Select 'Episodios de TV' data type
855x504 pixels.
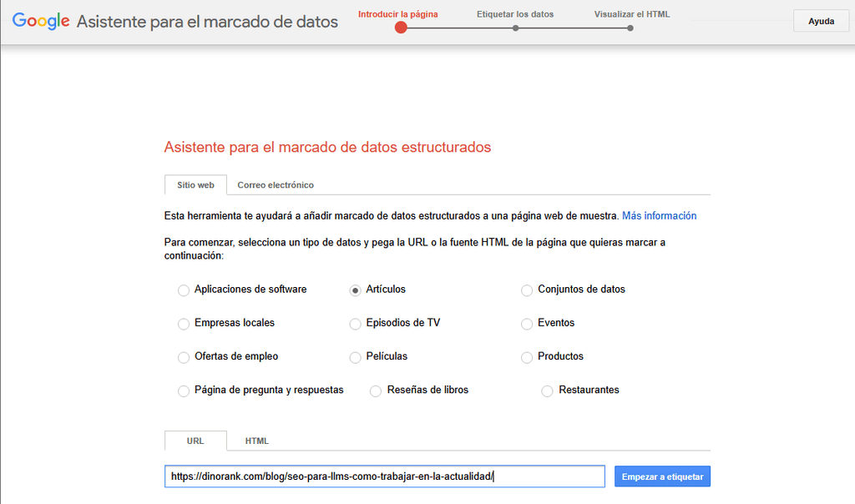(x=356, y=324)
